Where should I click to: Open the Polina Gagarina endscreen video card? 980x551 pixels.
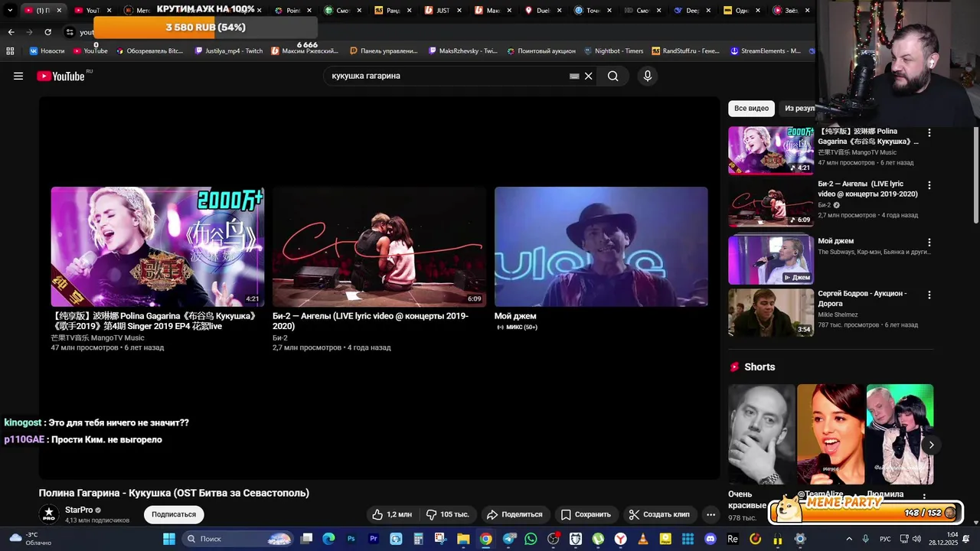158,246
